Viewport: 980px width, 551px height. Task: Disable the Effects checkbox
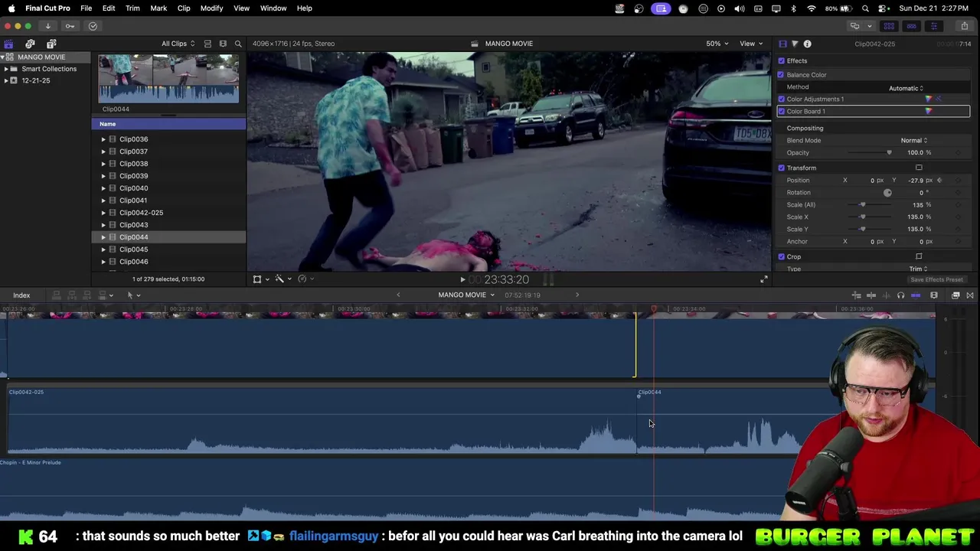[781, 61]
